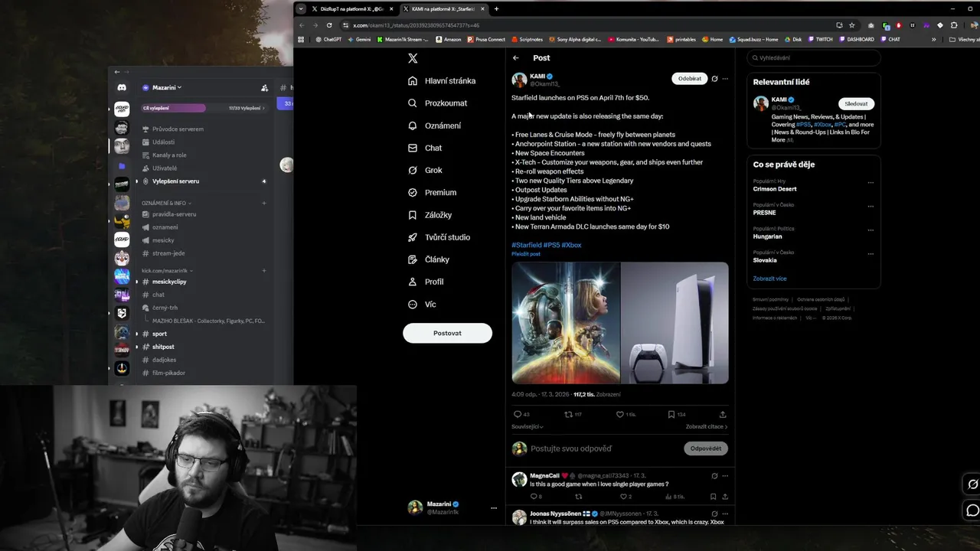Screen dimensions: 980x551
Task: Click the Odpovědět reply button
Action: pyautogui.click(x=705, y=448)
